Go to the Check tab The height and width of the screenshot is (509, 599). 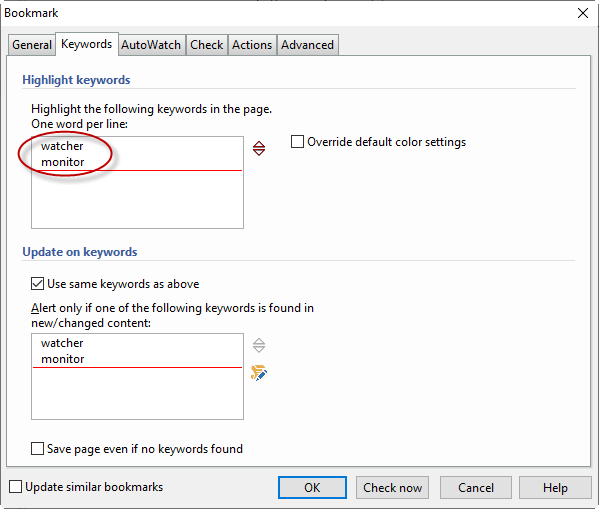coord(207,45)
